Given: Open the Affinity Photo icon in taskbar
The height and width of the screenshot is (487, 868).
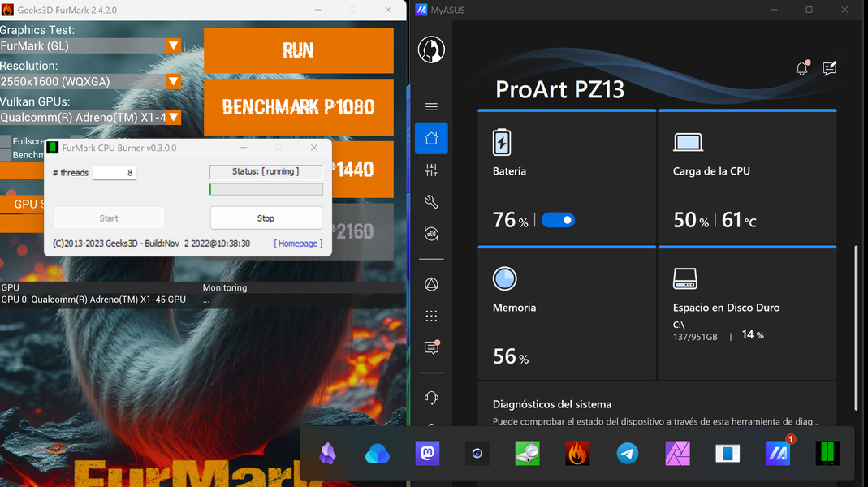Looking at the screenshot, I should pos(677,454).
